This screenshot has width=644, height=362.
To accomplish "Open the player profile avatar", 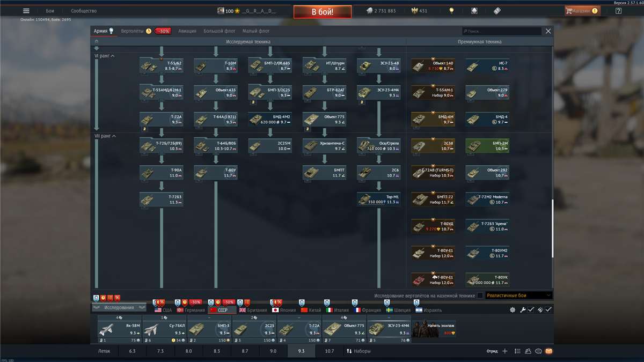I will [x=221, y=11].
